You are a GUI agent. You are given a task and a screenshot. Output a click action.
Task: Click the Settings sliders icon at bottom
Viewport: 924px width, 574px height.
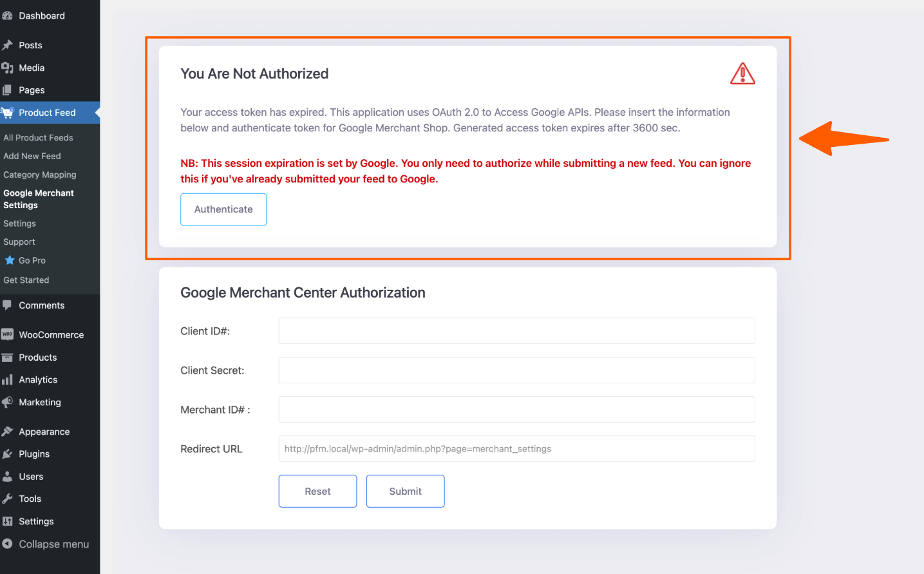tap(7, 521)
